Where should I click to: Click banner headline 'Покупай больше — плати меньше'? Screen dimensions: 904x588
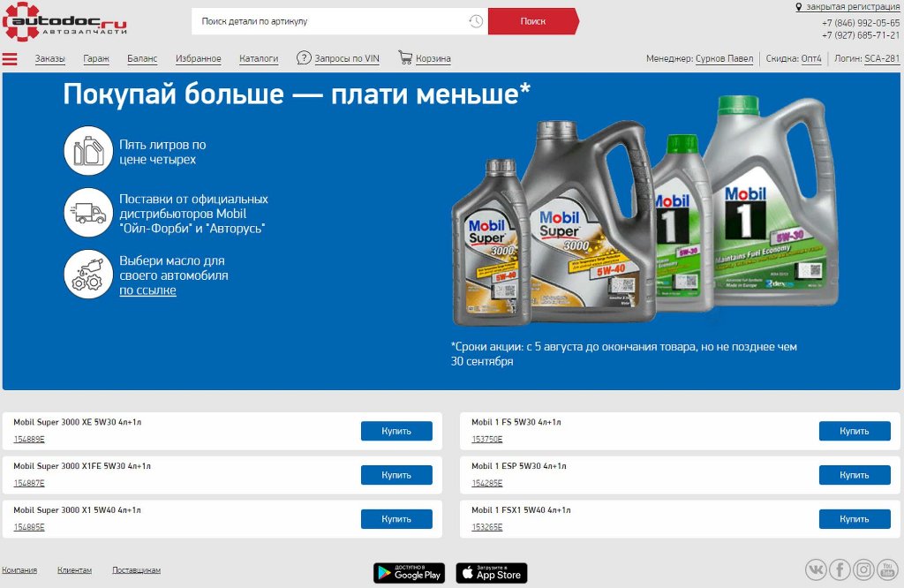(297, 94)
